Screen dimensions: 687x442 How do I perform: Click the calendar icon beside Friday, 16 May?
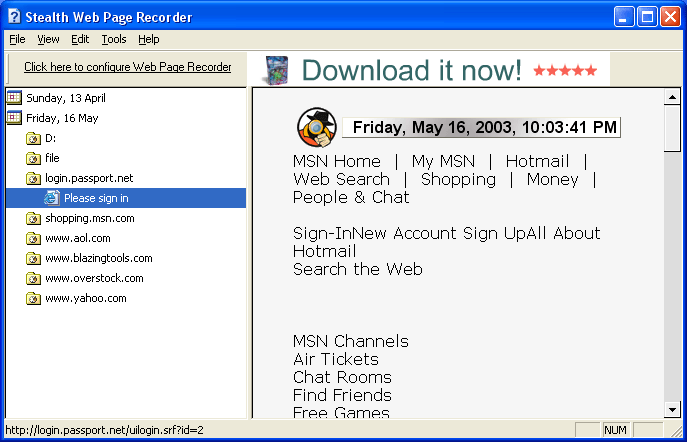(14, 118)
